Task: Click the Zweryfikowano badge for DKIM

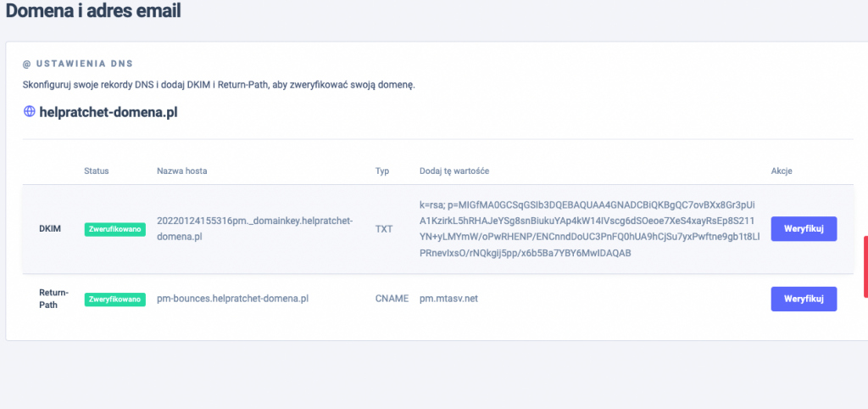Action: [x=114, y=229]
